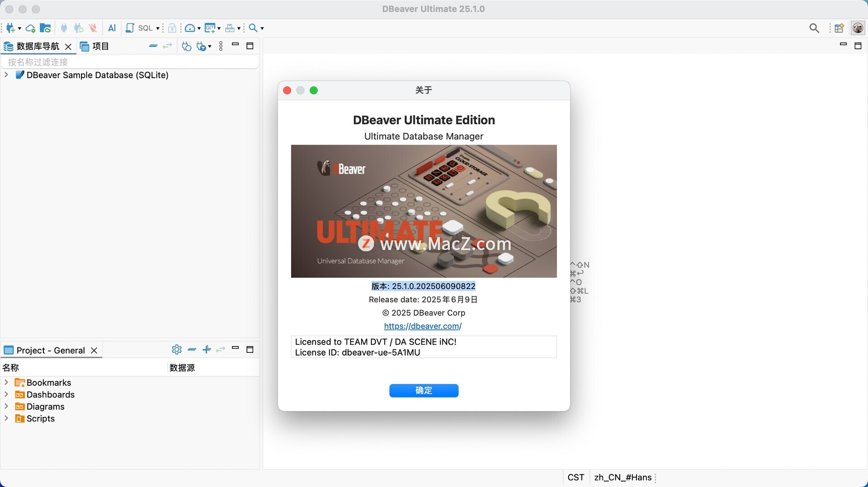Click the ULTIMATE splash image in About dialog
Image resolution: width=868 pixels, height=487 pixels.
click(424, 211)
